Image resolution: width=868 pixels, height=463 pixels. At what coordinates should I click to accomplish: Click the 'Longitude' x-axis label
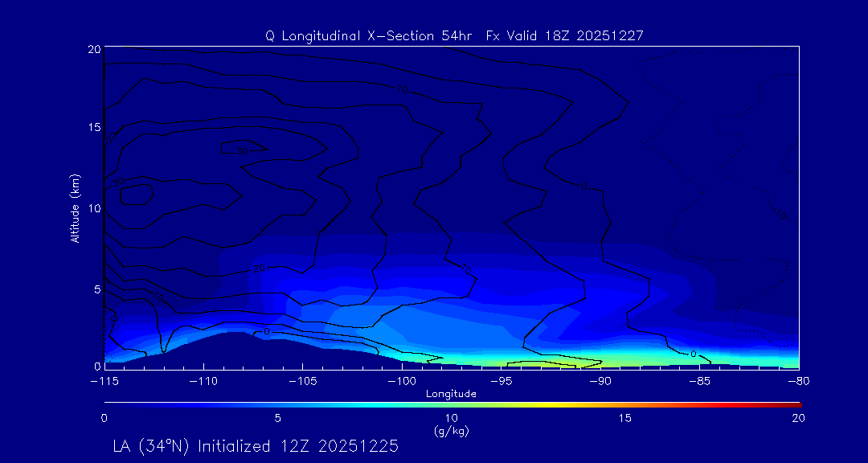click(451, 394)
